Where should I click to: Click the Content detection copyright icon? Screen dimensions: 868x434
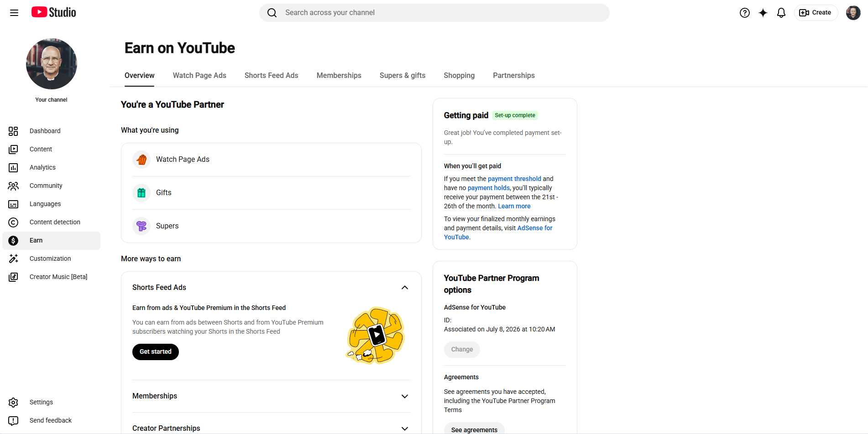13,222
